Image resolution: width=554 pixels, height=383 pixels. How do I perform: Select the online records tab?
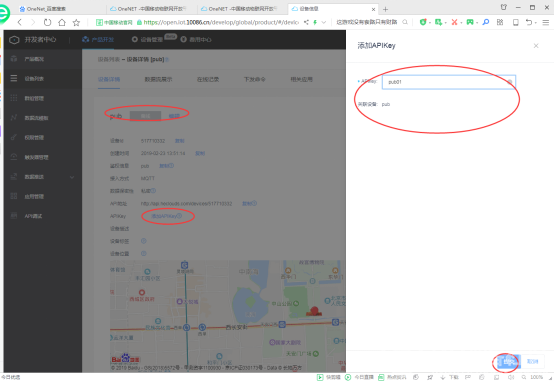click(x=208, y=79)
